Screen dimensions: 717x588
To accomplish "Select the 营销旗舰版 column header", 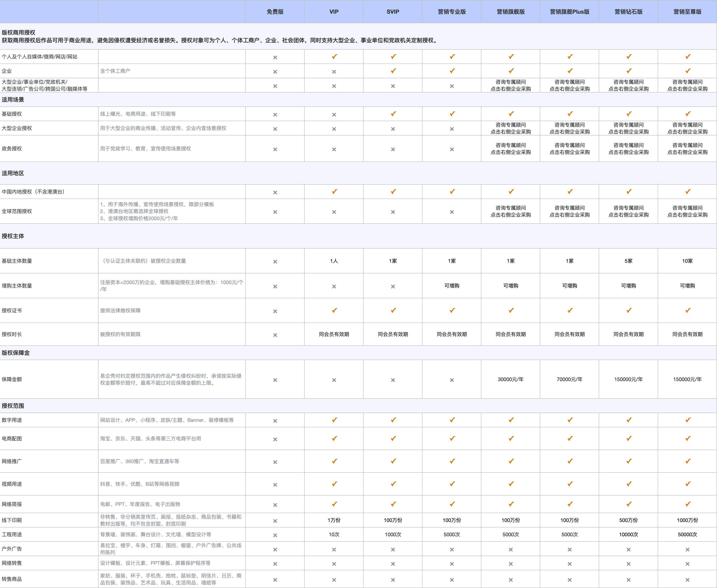I will coord(511,12).
